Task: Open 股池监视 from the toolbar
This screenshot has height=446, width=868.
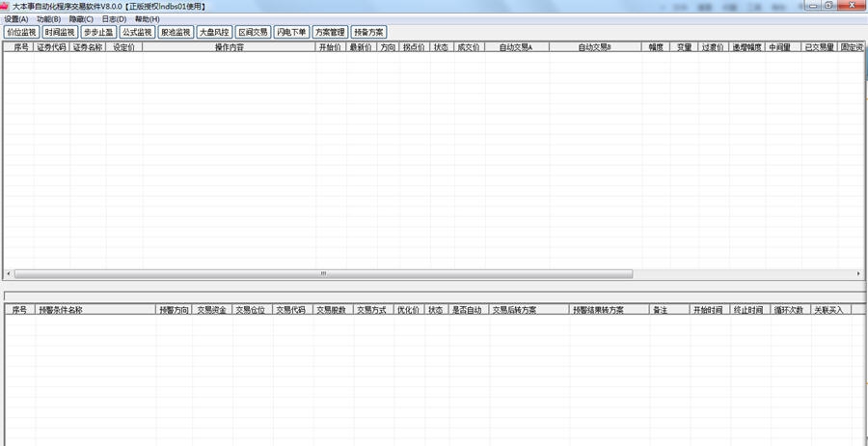Action: [176, 32]
